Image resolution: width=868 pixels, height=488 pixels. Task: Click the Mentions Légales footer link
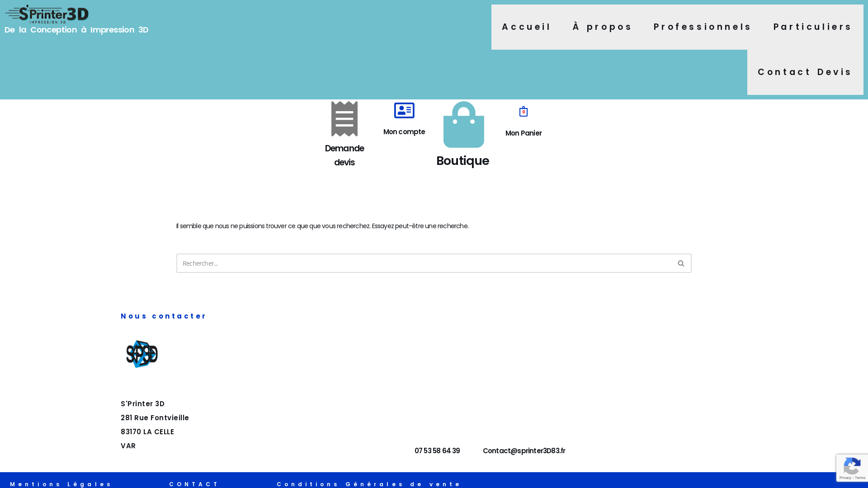[x=61, y=484]
